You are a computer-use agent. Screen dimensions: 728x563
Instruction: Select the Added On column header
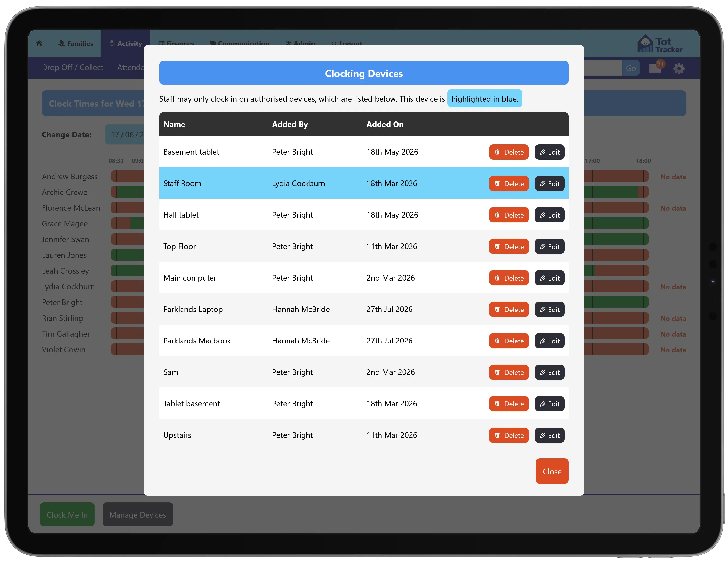[385, 124]
